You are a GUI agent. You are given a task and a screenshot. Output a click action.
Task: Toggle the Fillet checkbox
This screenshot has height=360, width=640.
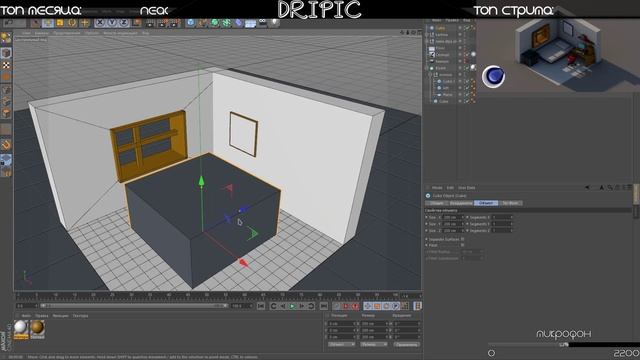pyautogui.click(x=462, y=245)
